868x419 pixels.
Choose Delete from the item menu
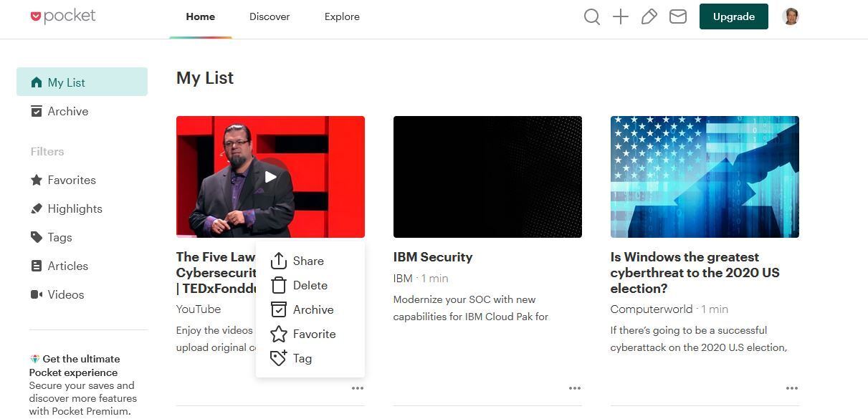pyautogui.click(x=310, y=285)
